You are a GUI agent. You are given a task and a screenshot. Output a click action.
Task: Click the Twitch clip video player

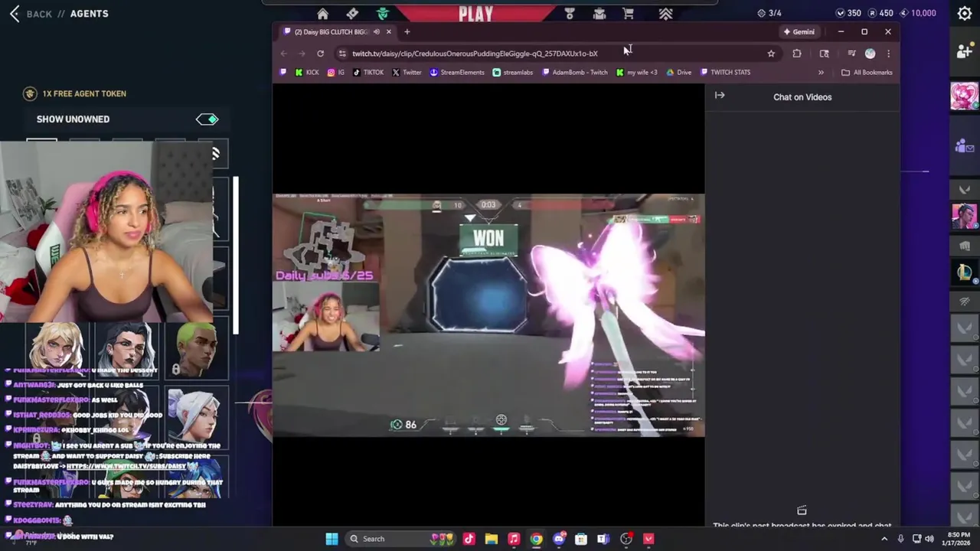coord(488,315)
